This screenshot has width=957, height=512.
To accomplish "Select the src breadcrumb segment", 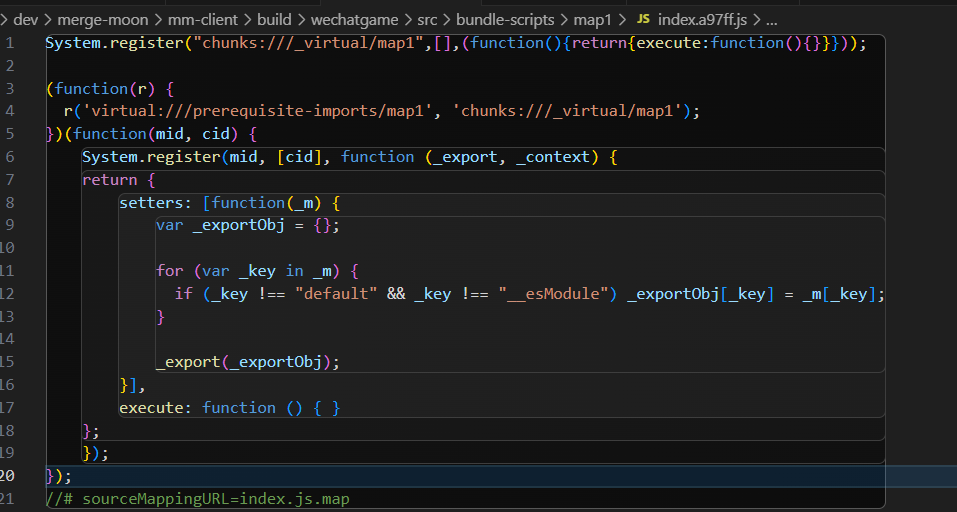I will (x=427, y=20).
